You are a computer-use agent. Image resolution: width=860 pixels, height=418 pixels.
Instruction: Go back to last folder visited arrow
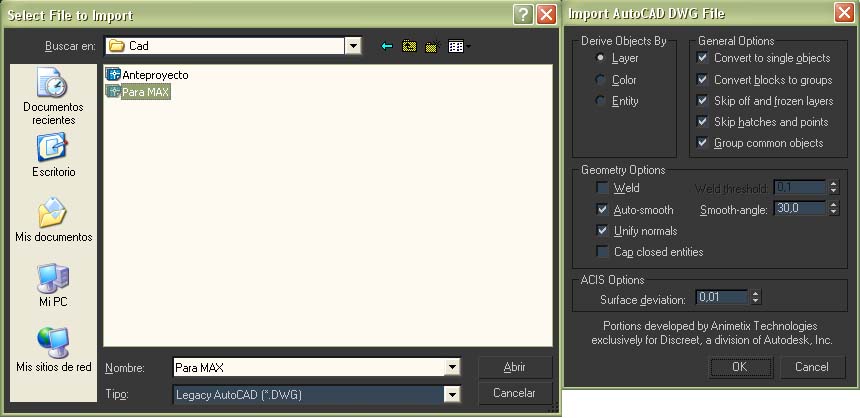click(x=387, y=47)
